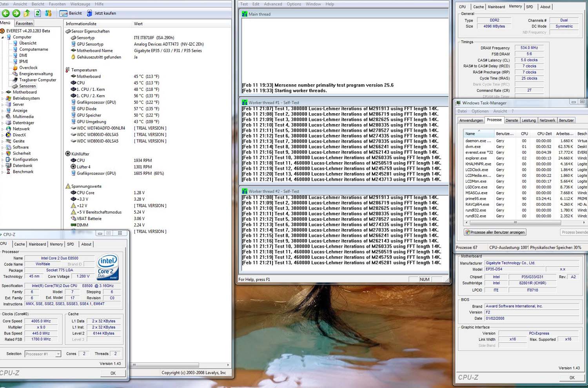The image size is (588, 388).
Task: Click the Worker thread #1 title bar
Action: (x=344, y=103)
